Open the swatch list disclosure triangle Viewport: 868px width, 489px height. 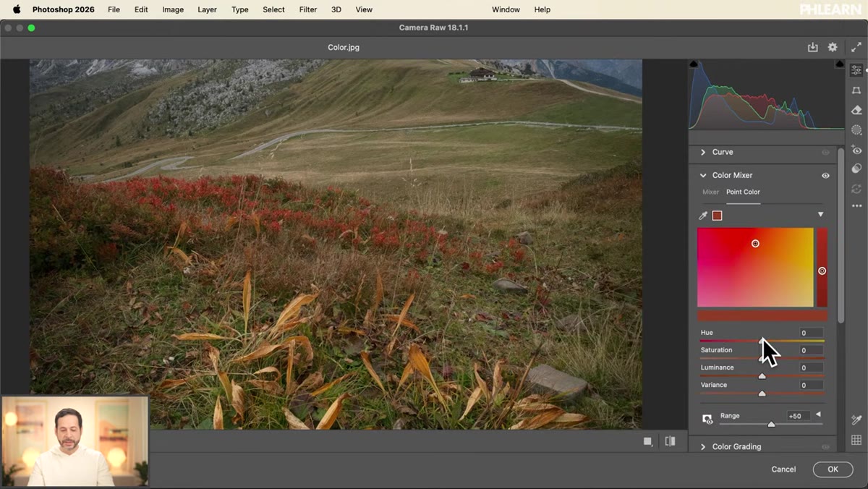[820, 215]
